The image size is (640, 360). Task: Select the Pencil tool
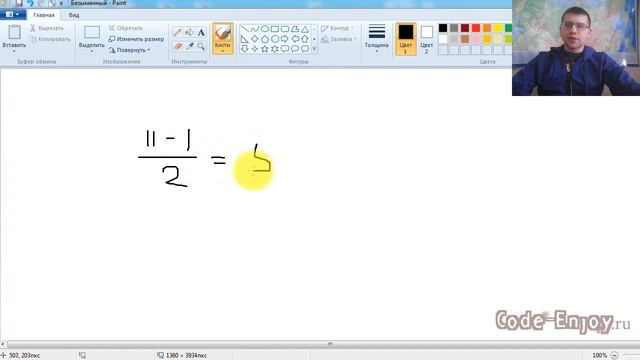178,32
